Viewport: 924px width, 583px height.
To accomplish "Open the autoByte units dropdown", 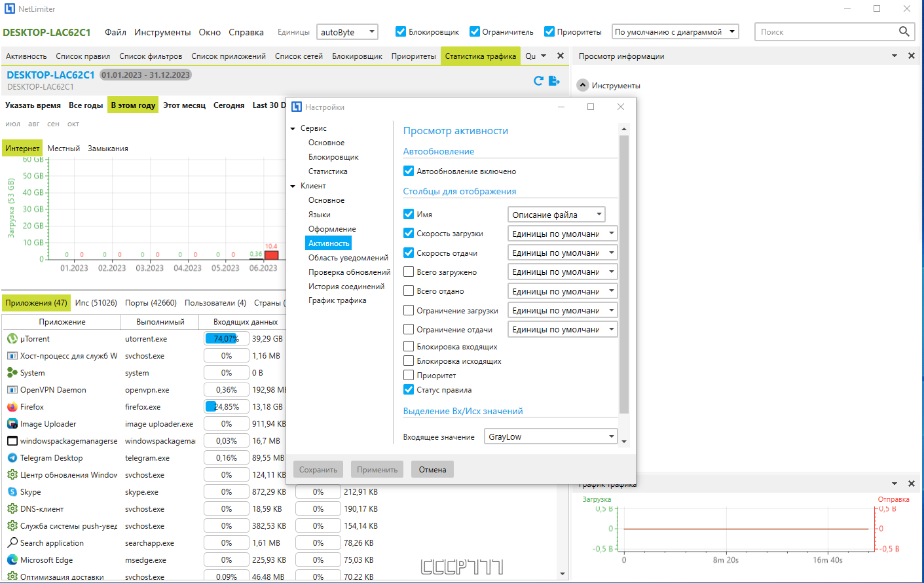I will [x=347, y=31].
